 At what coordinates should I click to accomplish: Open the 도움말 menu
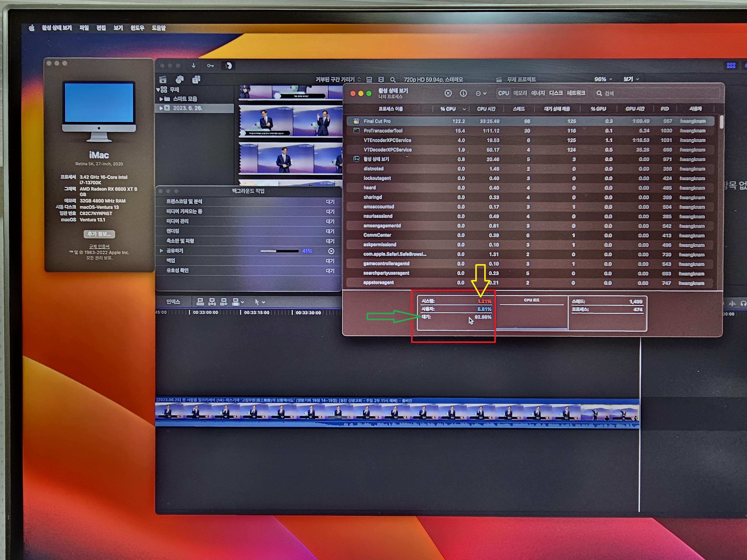click(x=159, y=28)
